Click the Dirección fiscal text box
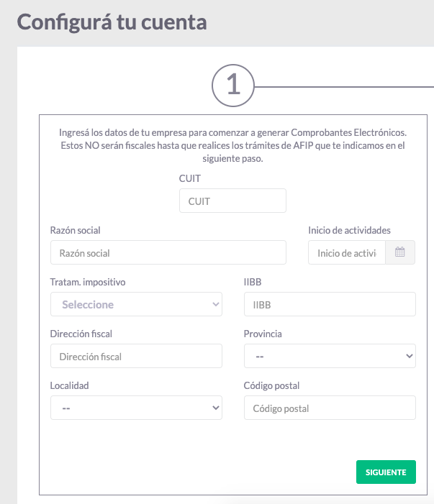434x504 pixels. coord(136,356)
